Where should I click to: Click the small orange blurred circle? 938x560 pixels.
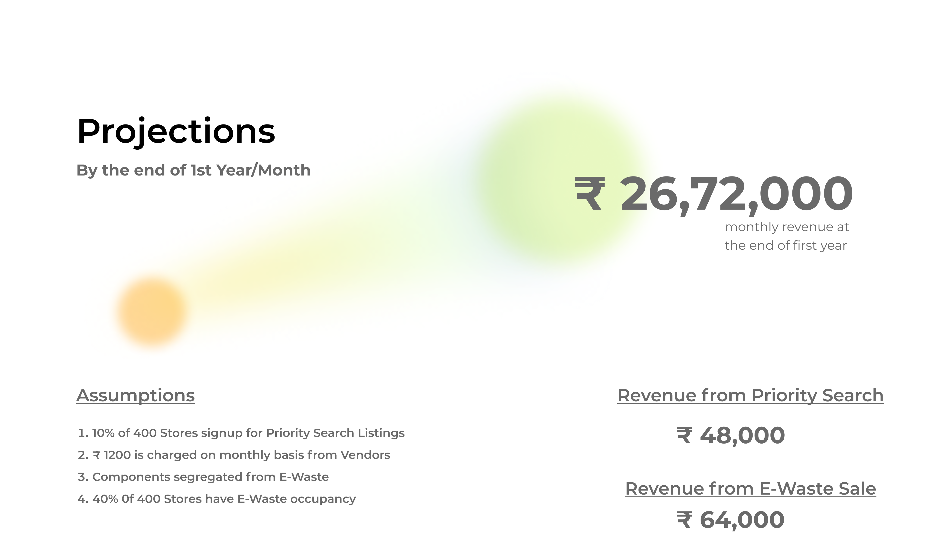coord(152,312)
